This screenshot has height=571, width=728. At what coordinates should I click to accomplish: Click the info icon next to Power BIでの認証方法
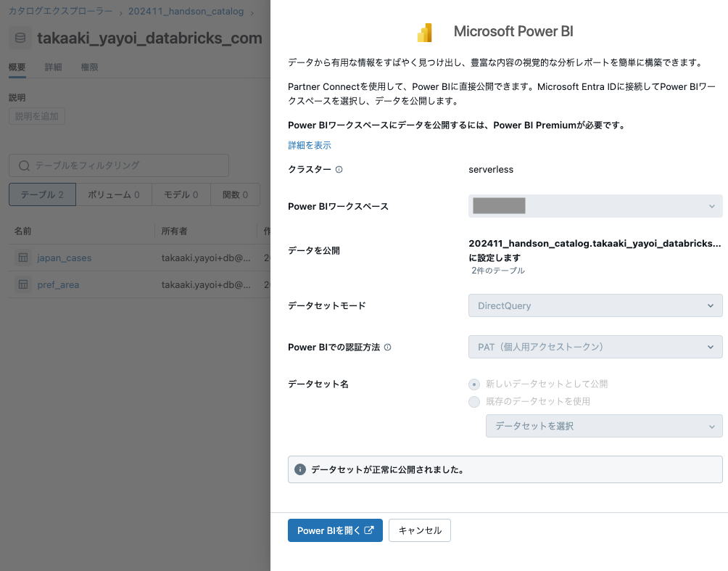[x=388, y=347]
